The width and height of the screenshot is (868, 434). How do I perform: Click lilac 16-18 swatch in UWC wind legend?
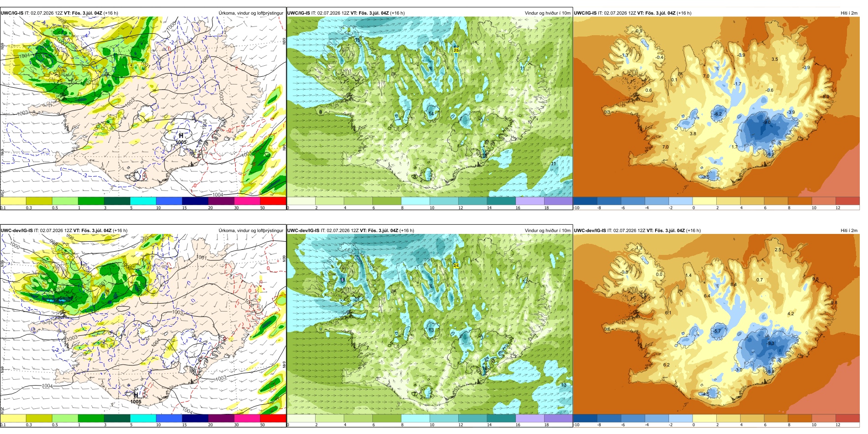point(530,201)
